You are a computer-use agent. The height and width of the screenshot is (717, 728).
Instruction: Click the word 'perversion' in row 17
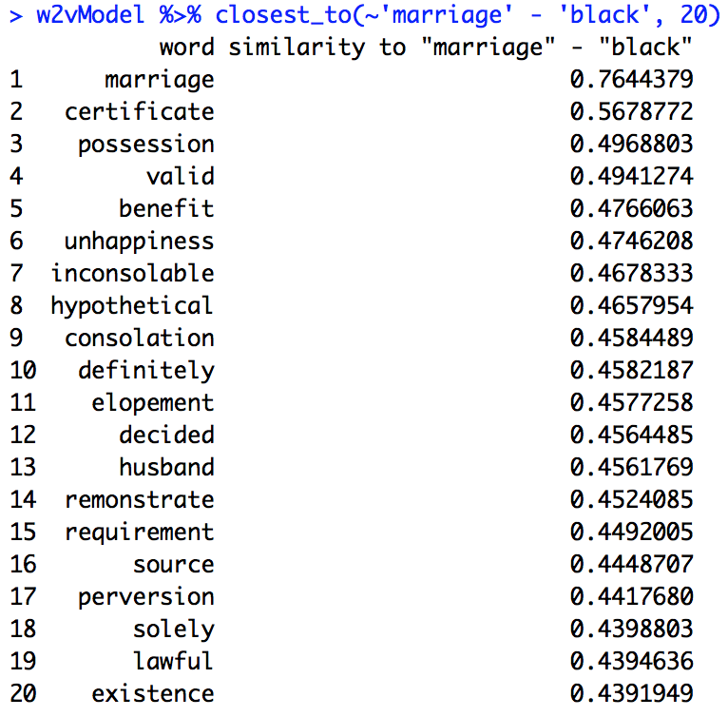[145, 596]
